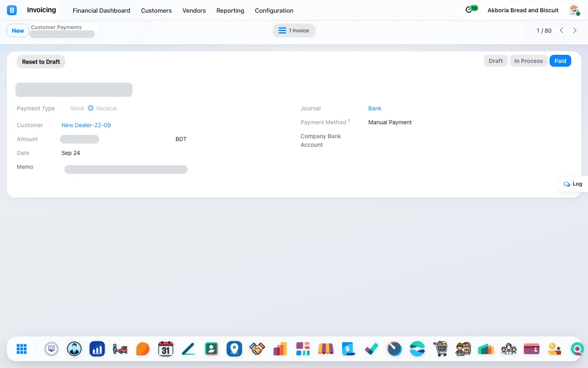Open the Reporting menu
The width and height of the screenshot is (588, 368).
point(230,11)
